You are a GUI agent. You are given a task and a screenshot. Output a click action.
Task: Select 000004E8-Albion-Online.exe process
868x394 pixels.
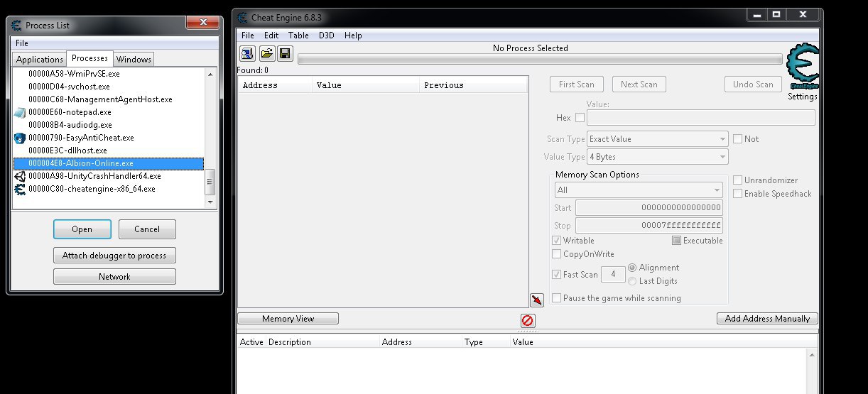tap(109, 163)
